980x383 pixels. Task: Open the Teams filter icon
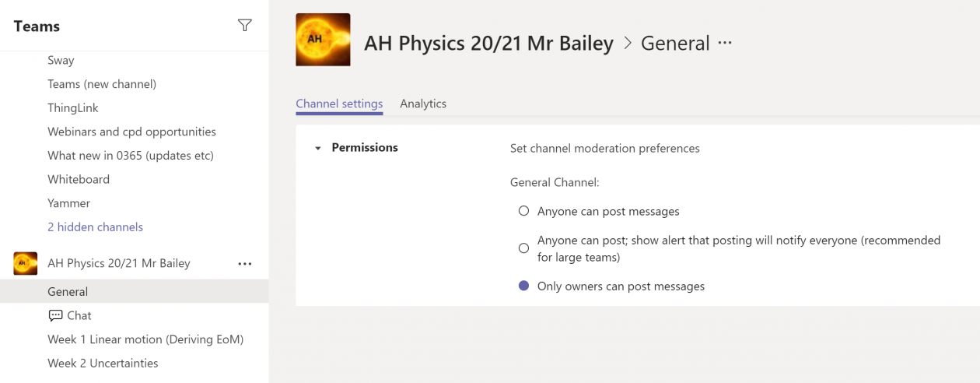(x=244, y=26)
